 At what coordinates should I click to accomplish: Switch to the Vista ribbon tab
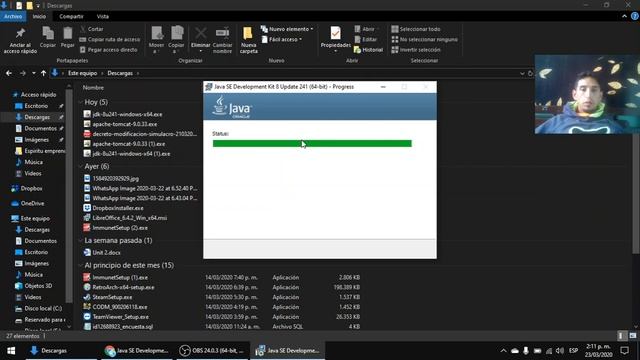point(102,16)
